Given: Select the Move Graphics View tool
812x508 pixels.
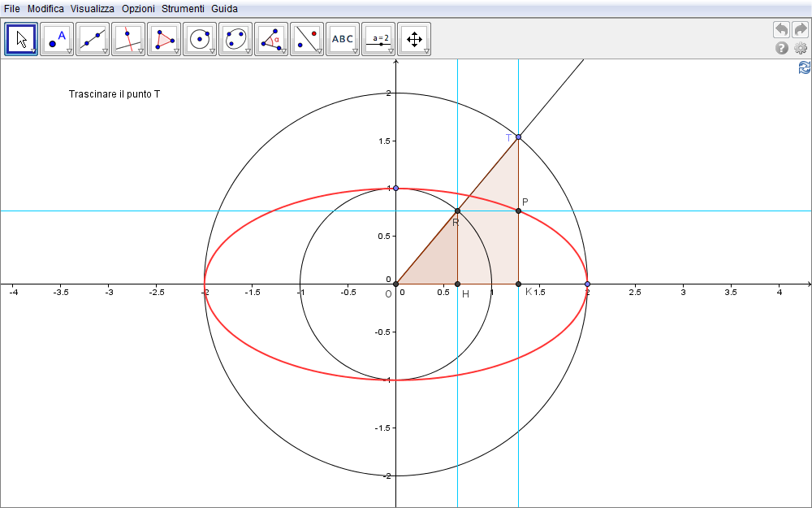Looking at the screenshot, I should 414,38.
